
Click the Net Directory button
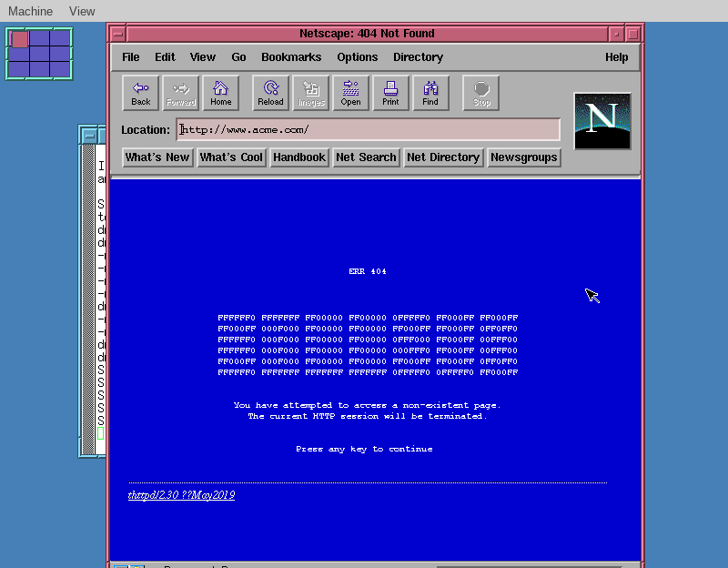[443, 157]
